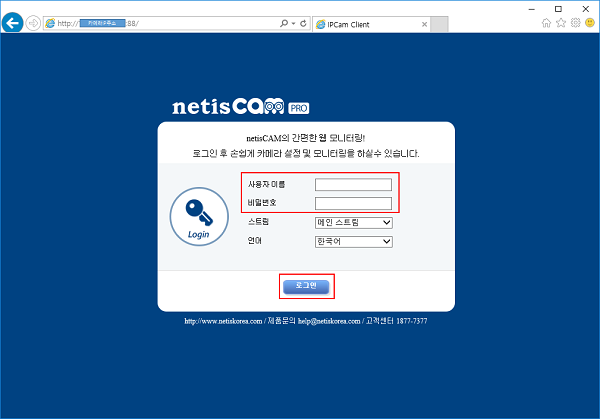Click the help@netiskorea.com email link
The height and width of the screenshot is (419, 600).
click(x=329, y=321)
